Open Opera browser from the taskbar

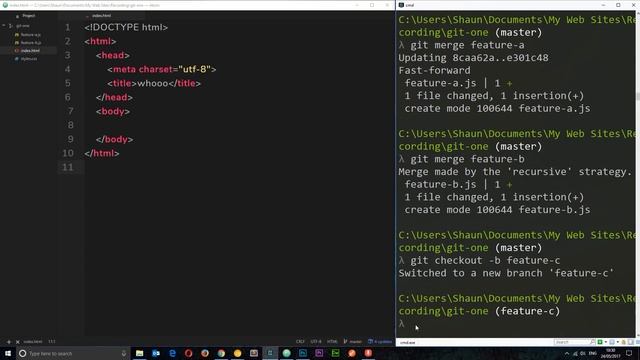pos(188,353)
